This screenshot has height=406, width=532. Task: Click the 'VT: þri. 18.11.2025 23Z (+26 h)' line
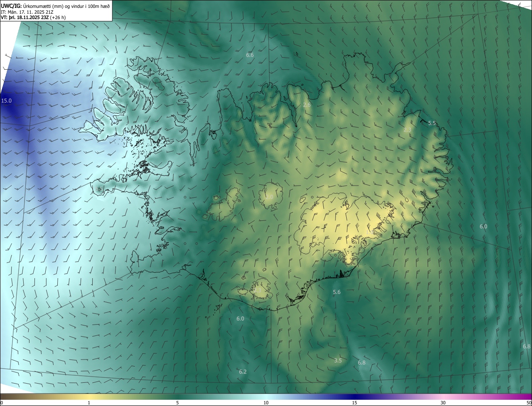pos(33,17)
